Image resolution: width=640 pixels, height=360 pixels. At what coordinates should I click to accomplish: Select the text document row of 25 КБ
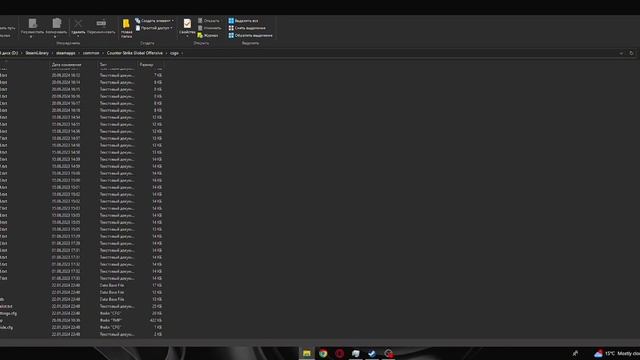tap(82, 306)
